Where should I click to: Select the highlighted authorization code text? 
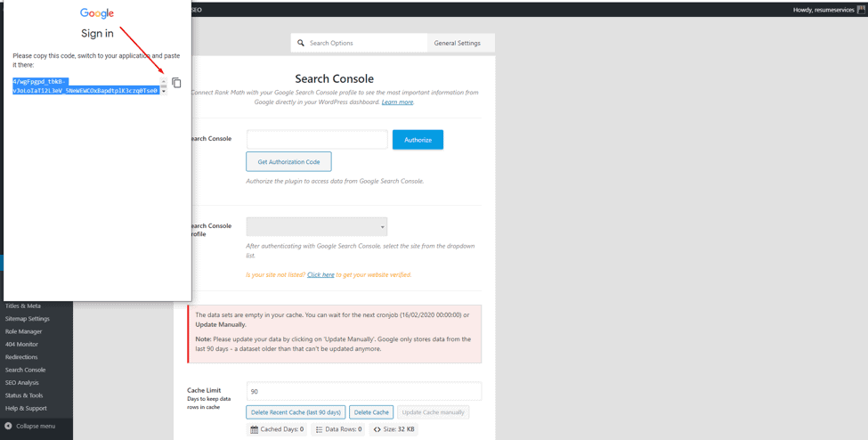pyautogui.click(x=86, y=86)
